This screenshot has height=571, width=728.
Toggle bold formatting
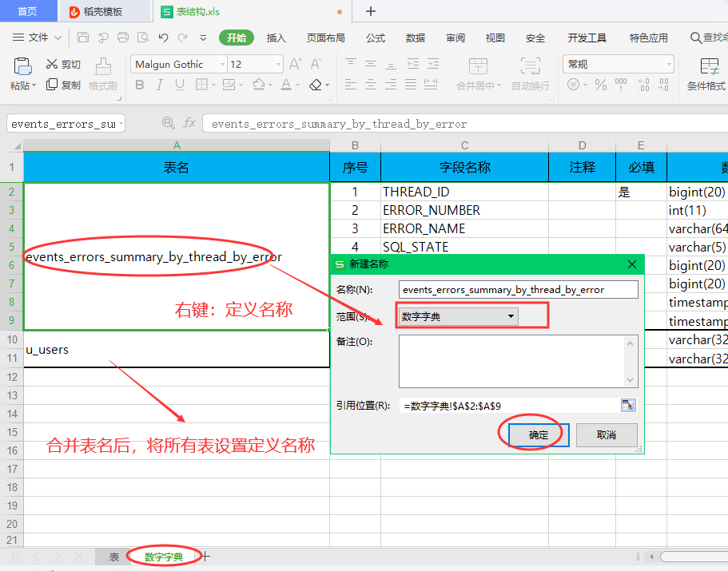(x=140, y=84)
